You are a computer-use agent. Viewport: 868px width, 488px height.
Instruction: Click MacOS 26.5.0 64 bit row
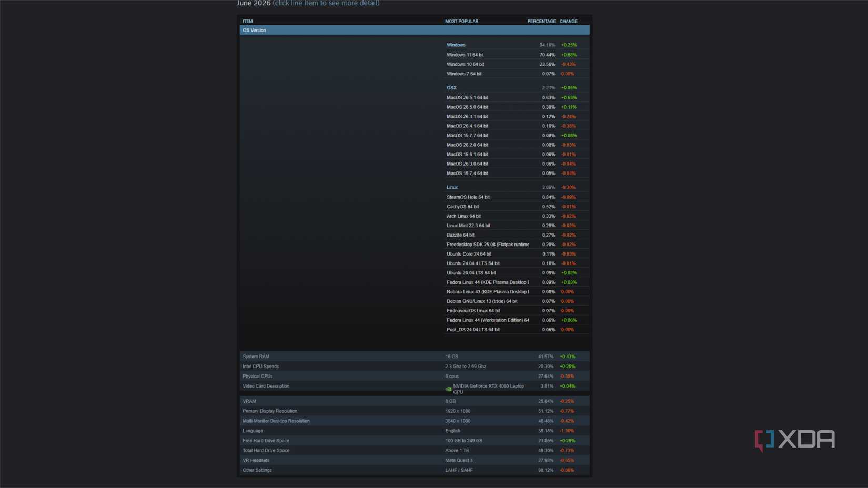[x=517, y=107]
